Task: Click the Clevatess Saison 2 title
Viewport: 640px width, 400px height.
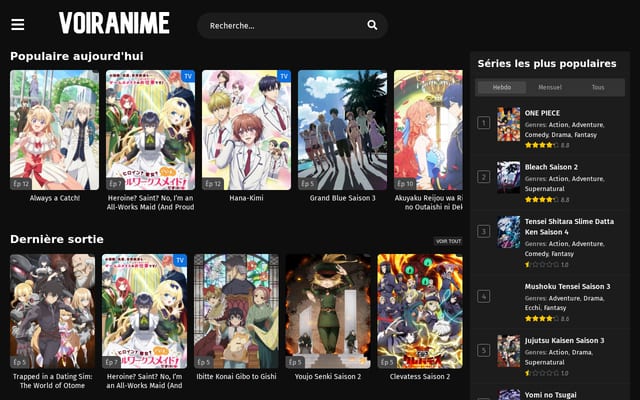Action: click(420, 376)
